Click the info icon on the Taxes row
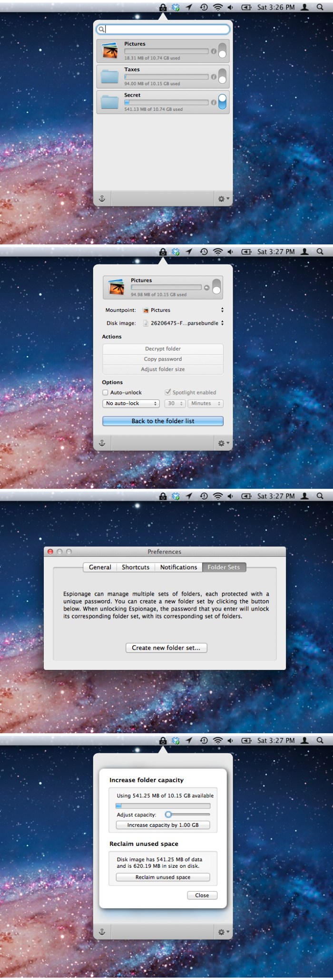 point(214,77)
